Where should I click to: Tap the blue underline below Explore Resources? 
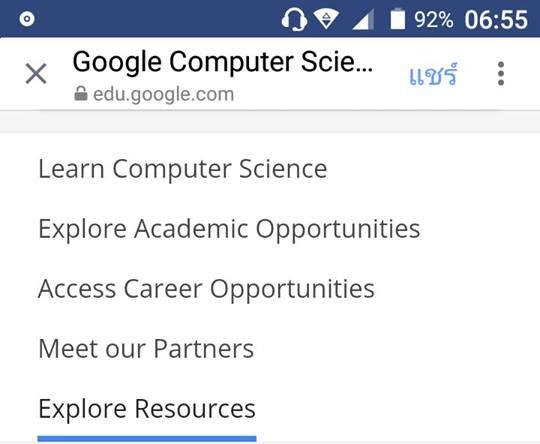click(147, 438)
